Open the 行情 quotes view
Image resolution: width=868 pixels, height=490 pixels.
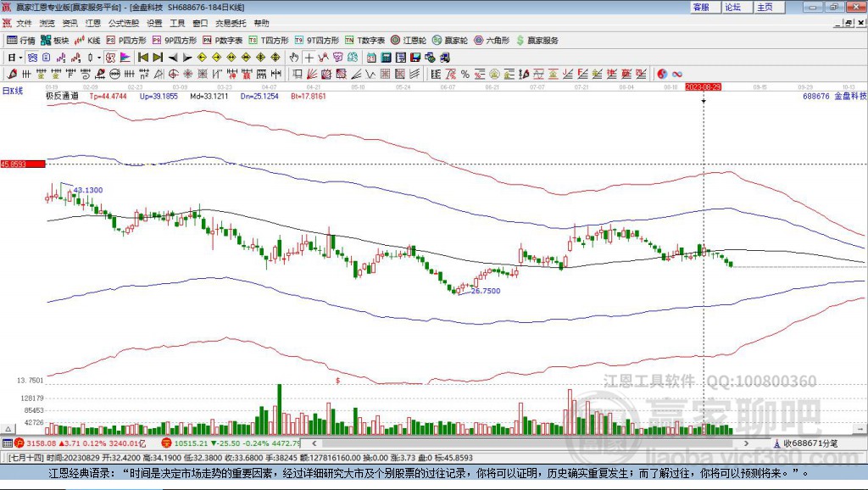click(21, 41)
